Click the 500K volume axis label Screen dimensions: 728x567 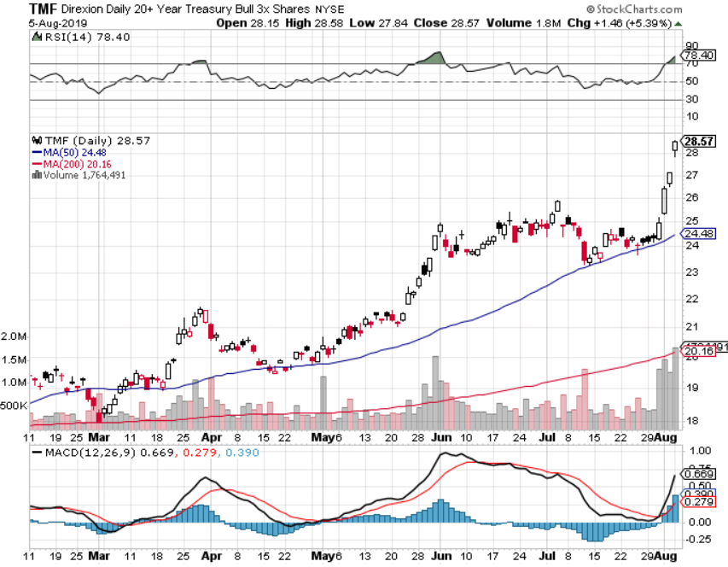pyautogui.click(x=14, y=406)
